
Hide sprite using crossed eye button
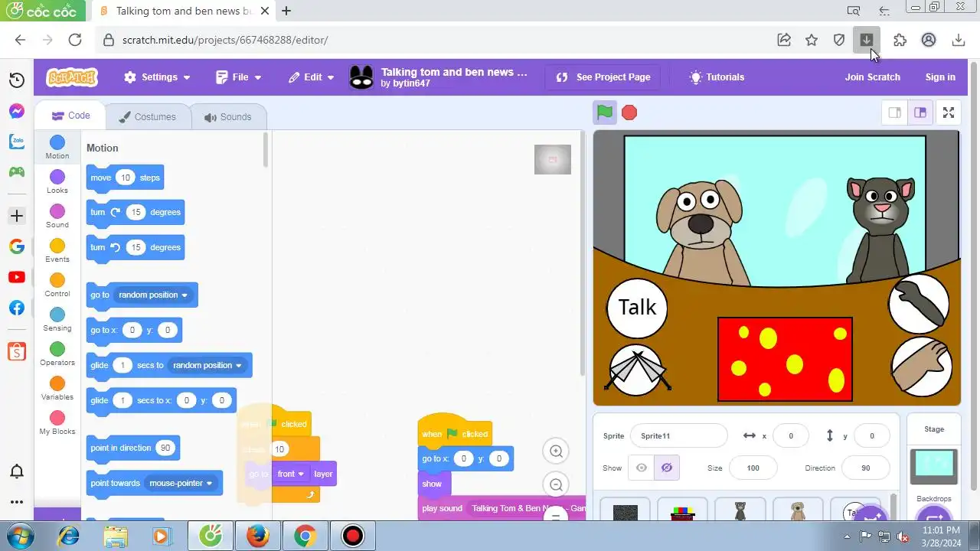click(667, 468)
